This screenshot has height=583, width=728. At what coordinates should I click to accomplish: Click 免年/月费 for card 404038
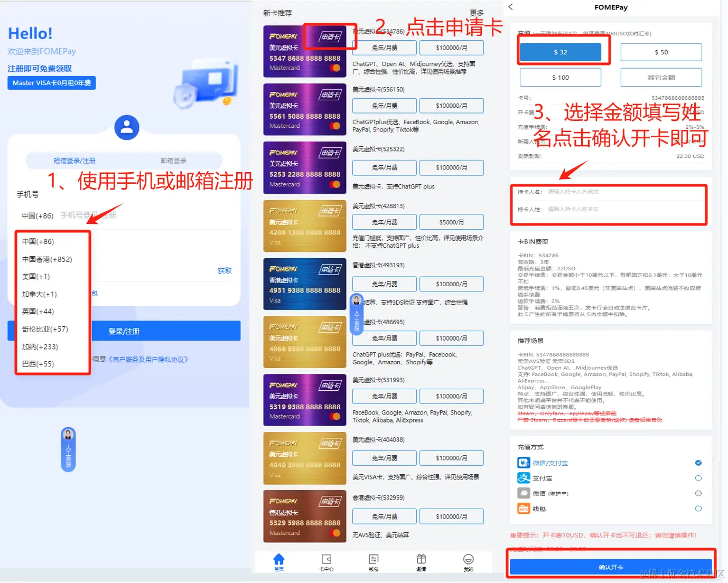[x=385, y=458]
